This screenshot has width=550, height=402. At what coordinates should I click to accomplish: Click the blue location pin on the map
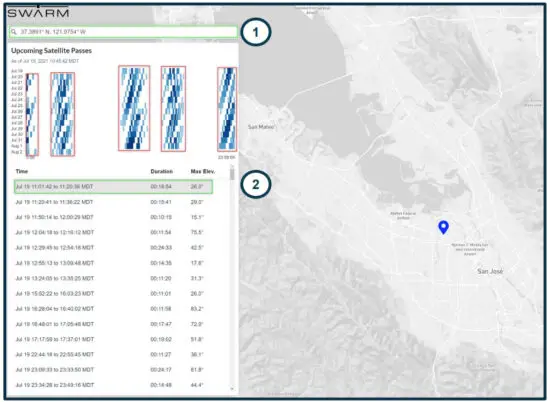[x=443, y=227]
